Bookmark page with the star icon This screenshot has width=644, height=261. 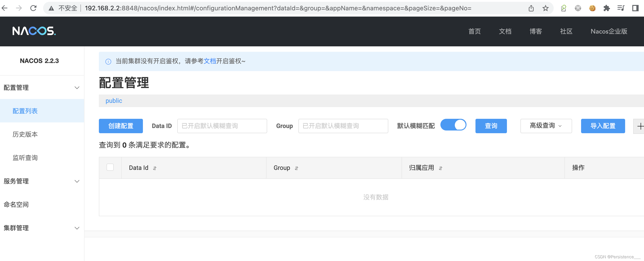point(545,8)
